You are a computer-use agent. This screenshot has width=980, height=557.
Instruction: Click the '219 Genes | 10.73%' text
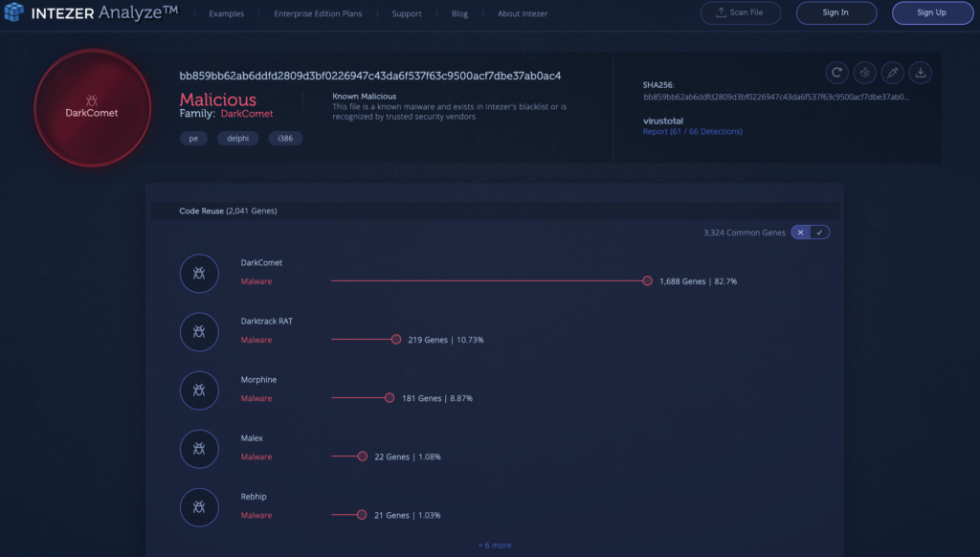coord(446,340)
